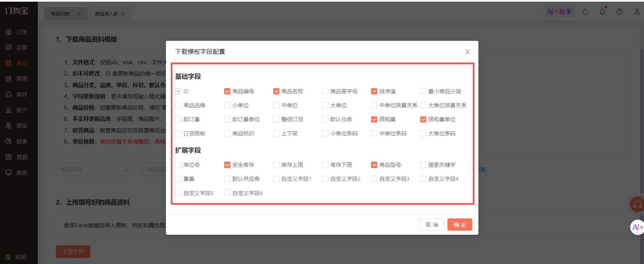Check the 小单位 checkbox

tap(227, 105)
